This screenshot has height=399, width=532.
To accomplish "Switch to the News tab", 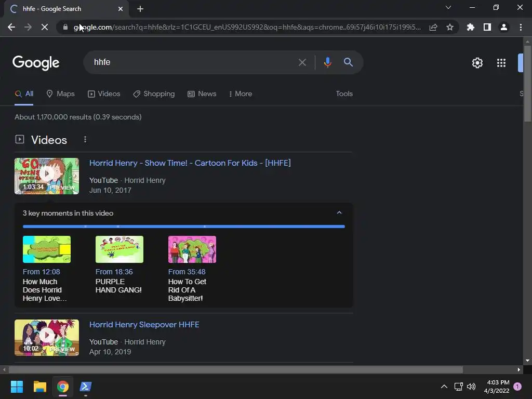I will tap(202, 94).
